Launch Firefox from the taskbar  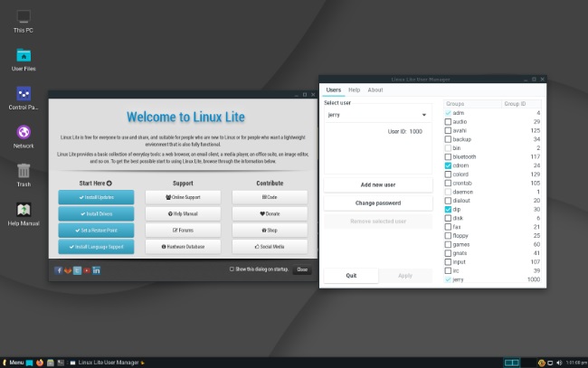(40, 363)
